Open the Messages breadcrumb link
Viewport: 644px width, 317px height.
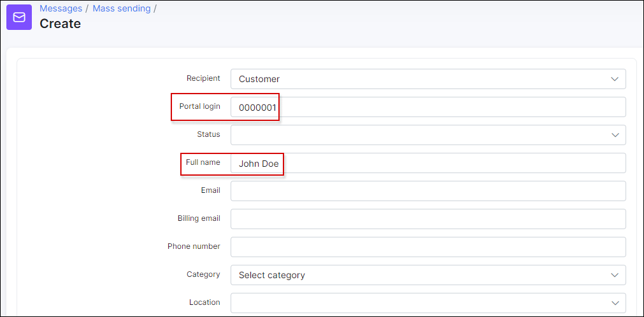61,9
